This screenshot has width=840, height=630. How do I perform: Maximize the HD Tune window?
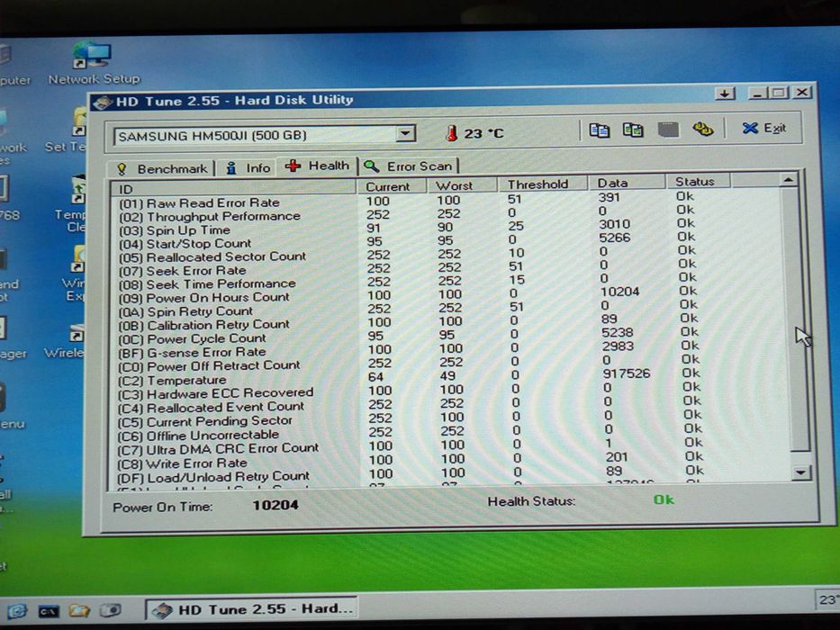coord(779,93)
